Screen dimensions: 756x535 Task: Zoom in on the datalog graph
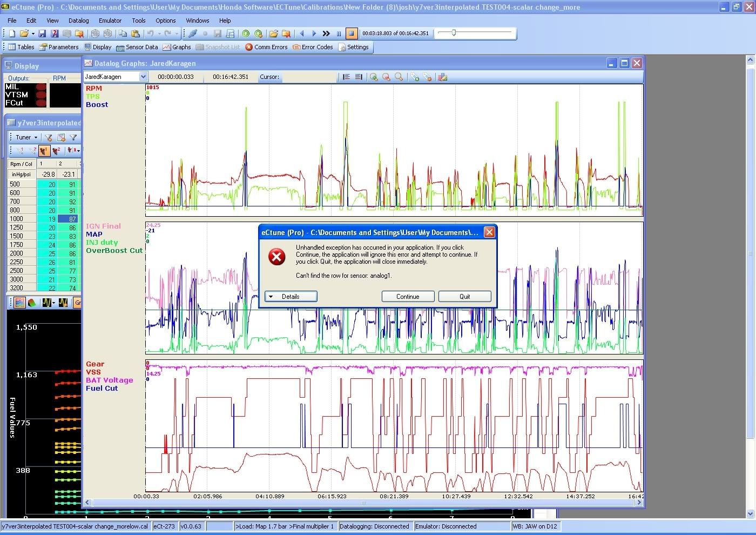coord(374,77)
